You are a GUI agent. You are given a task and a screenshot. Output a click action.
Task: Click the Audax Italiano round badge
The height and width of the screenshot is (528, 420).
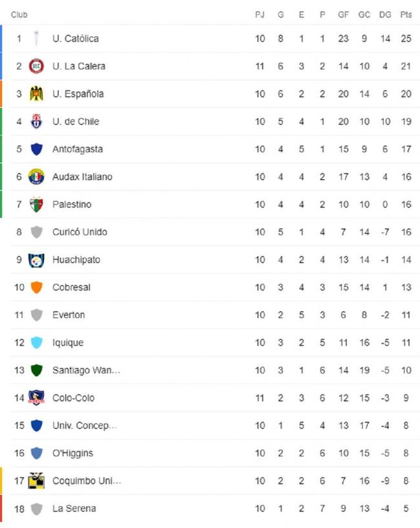(36, 176)
